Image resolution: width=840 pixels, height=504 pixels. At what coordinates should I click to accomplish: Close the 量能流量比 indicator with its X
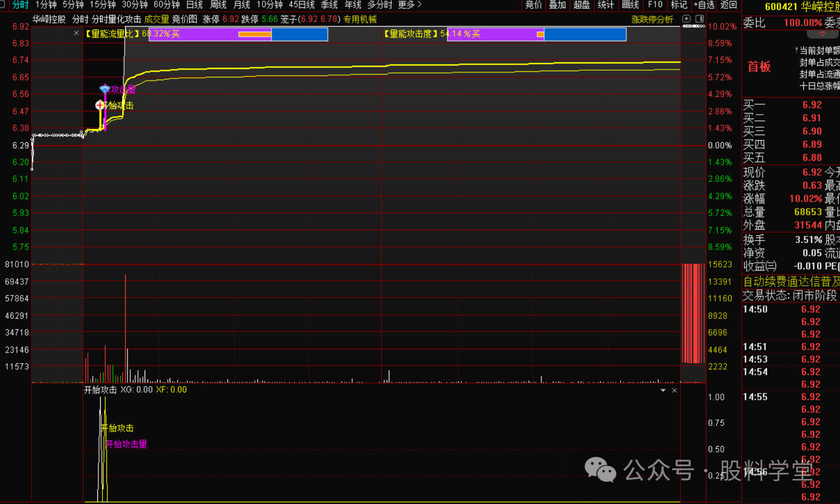tap(76, 33)
